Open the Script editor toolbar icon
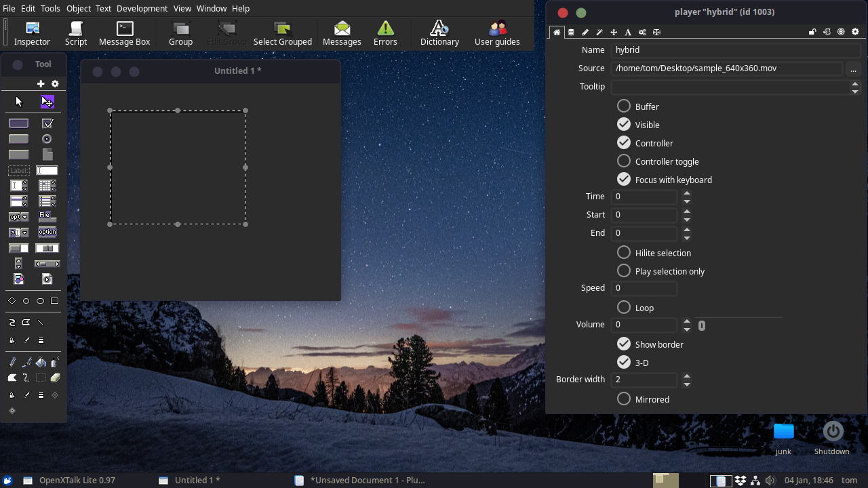Viewport: 868px width, 488px height. (76, 33)
